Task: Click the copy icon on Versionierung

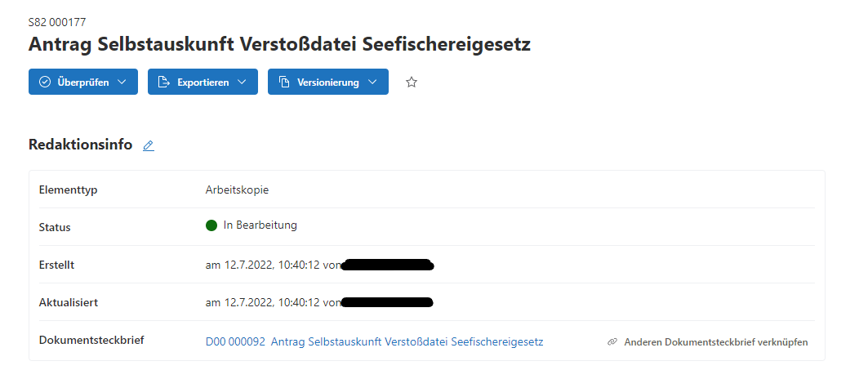Action: click(284, 82)
